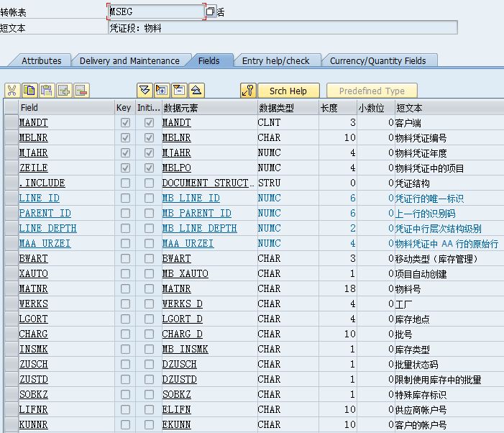
Task: Click the 数据元素 column header
Action: tap(209, 107)
